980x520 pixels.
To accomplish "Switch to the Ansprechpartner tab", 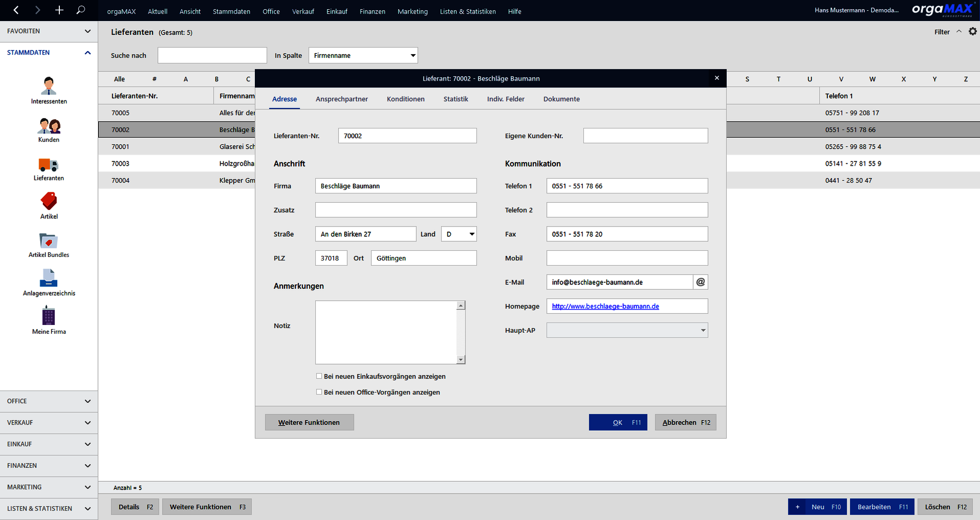I will tap(341, 99).
